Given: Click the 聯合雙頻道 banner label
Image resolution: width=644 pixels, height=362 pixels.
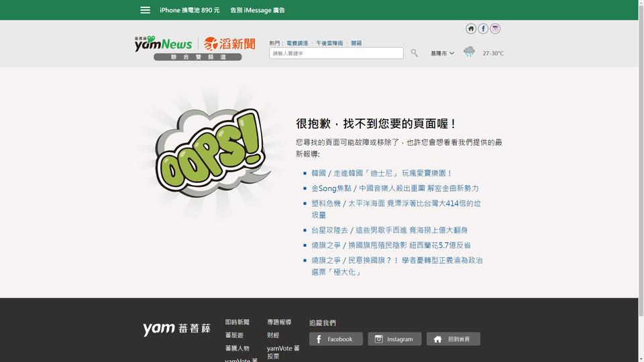Looking at the screenshot, I should point(198,57).
